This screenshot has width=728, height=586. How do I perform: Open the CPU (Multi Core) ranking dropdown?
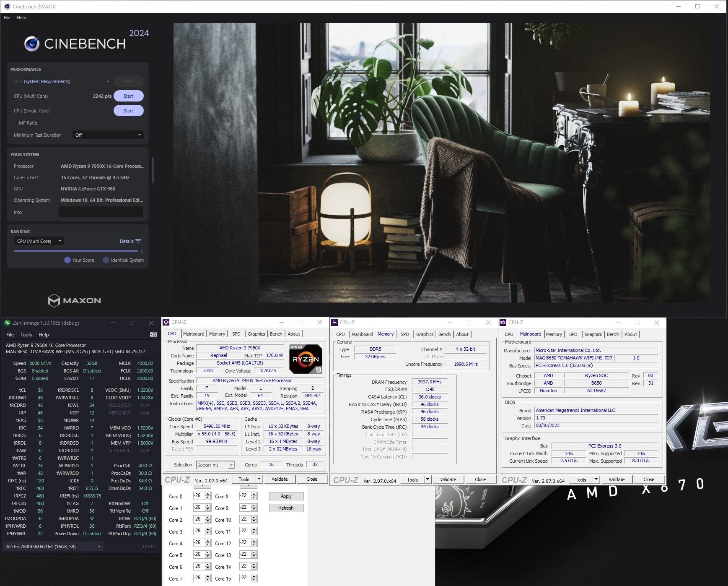[x=39, y=241]
